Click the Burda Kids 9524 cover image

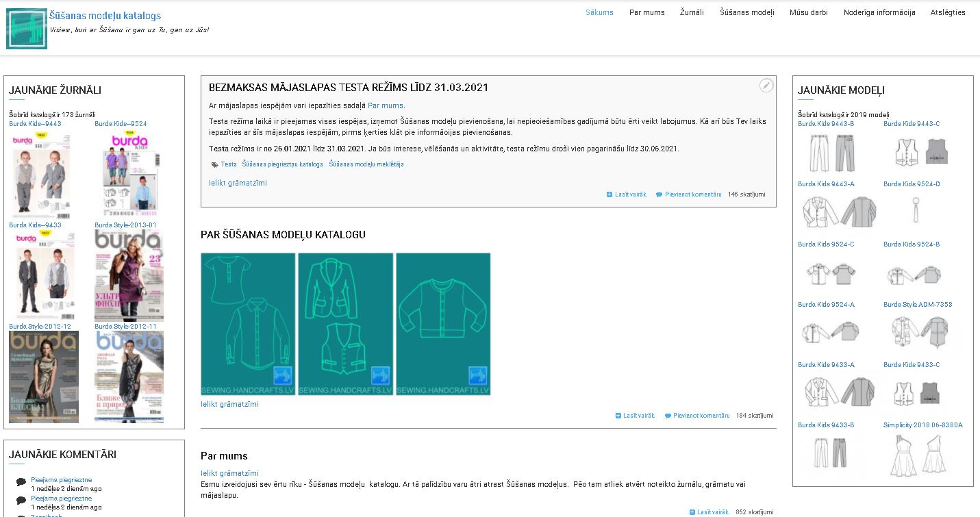pos(129,175)
